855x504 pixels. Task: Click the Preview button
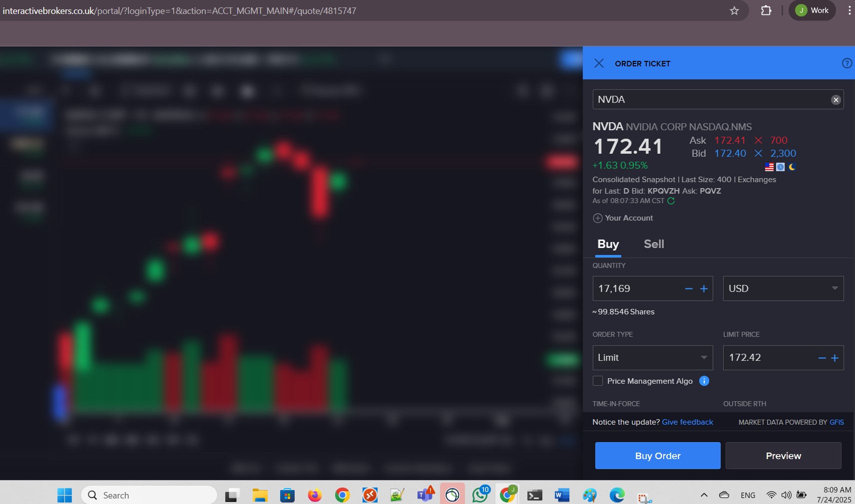[x=783, y=456]
